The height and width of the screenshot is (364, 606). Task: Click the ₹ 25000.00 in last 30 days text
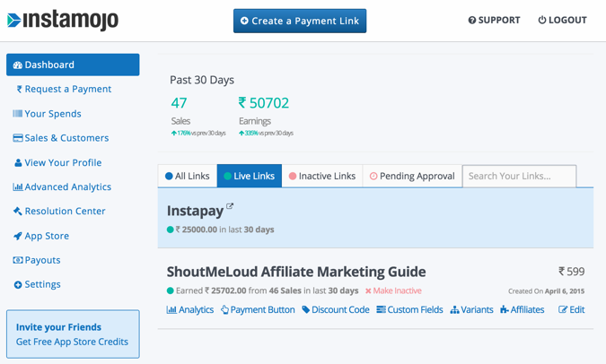tap(224, 230)
